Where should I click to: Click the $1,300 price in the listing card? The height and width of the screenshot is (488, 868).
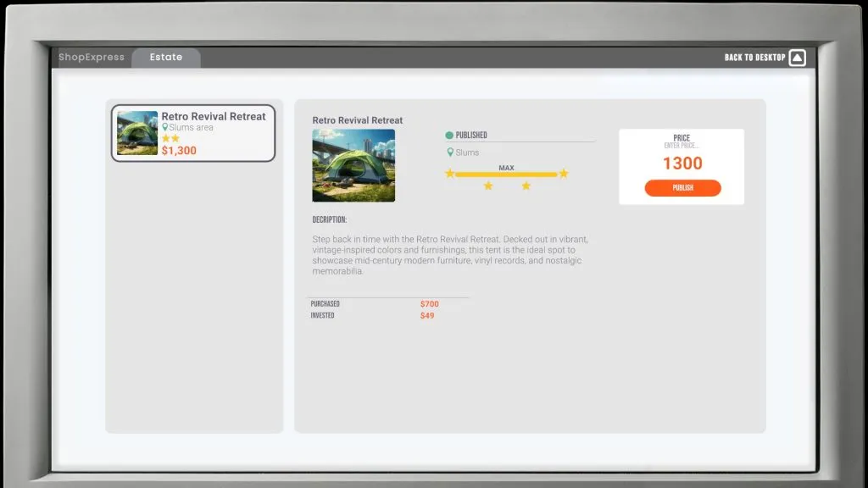coord(179,151)
